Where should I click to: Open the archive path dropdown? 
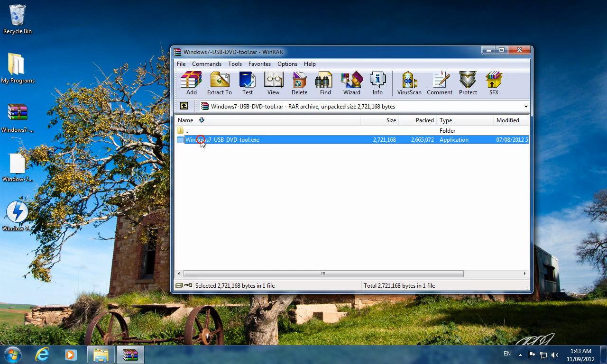coord(525,106)
